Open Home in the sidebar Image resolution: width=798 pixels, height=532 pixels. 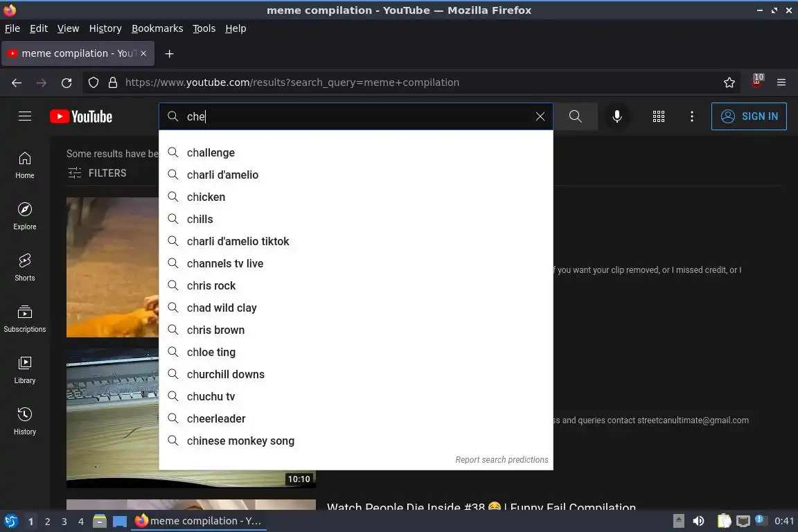tap(25, 165)
